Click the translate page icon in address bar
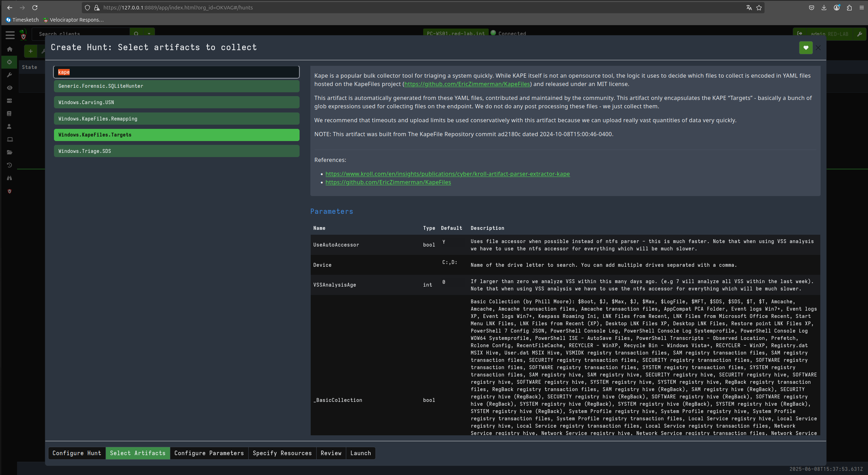 pos(749,8)
